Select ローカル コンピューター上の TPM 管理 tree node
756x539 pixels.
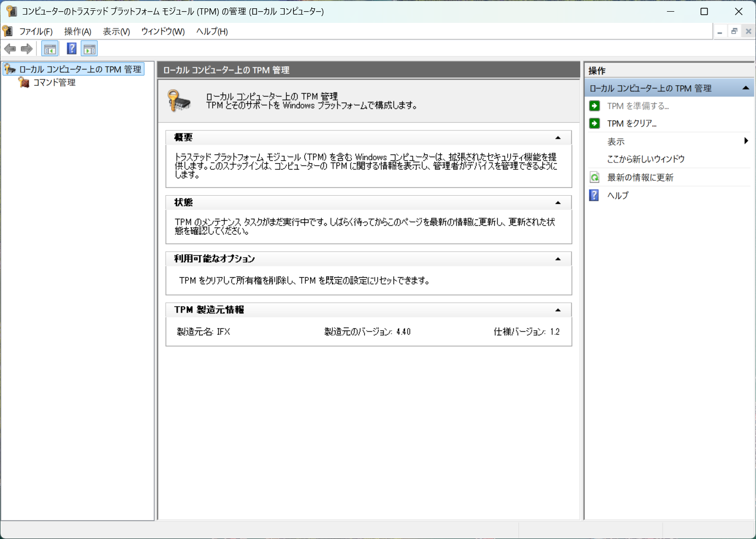(x=80, y=70)
